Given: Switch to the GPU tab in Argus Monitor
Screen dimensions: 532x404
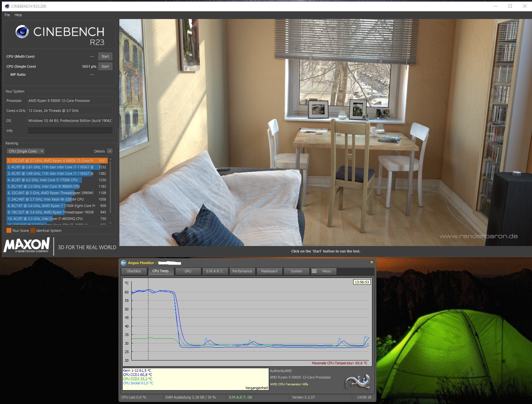Looking at the screenshot, I should coord(188,271).
